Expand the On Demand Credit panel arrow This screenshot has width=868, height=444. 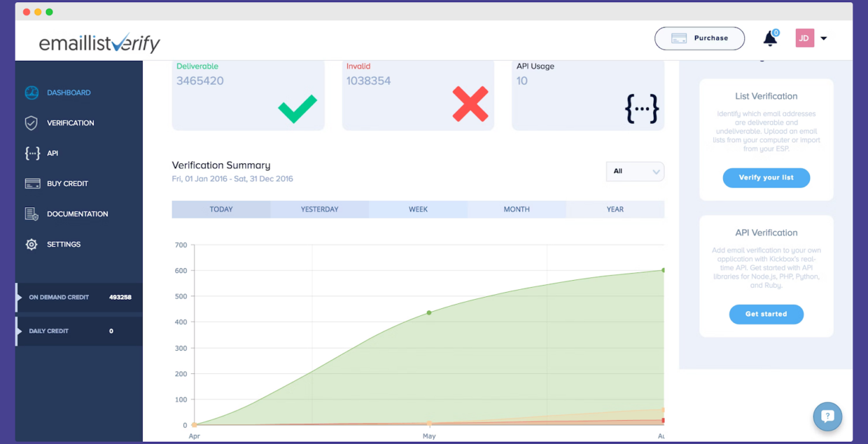[19, 297]
